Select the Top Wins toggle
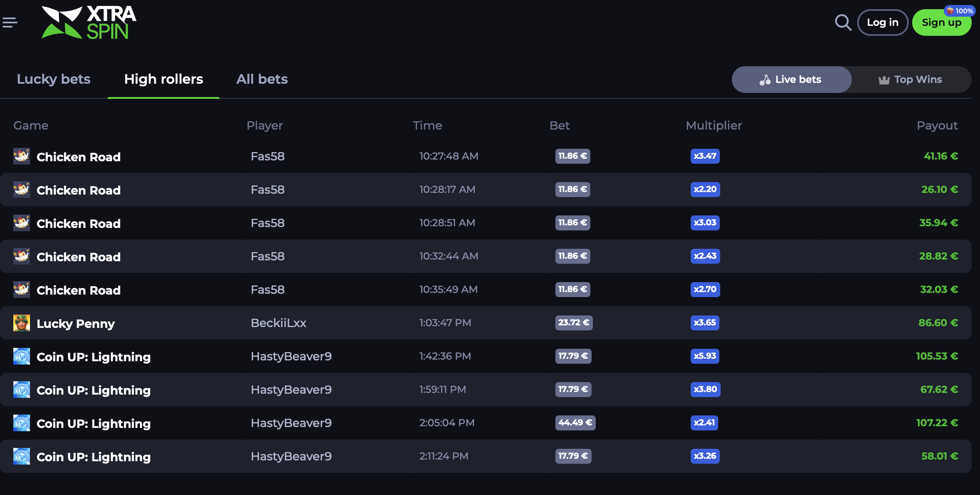 pyautogui.click(x=911, y=80)
